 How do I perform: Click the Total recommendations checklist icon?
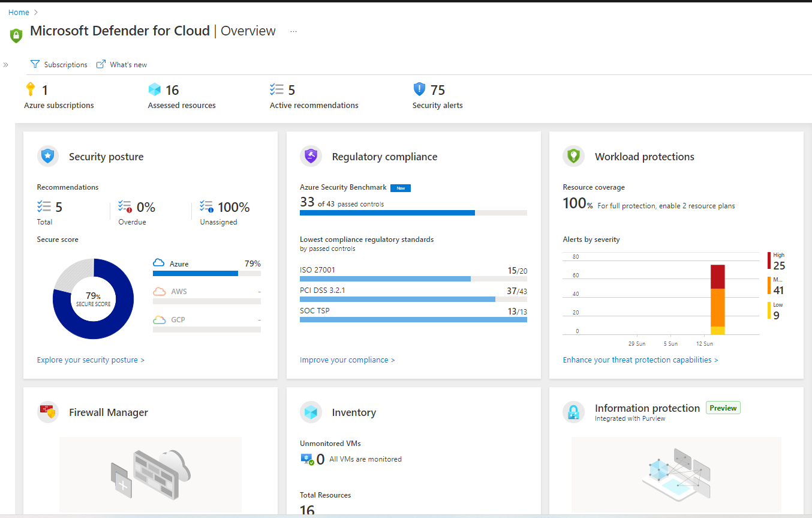pos(44,207)
